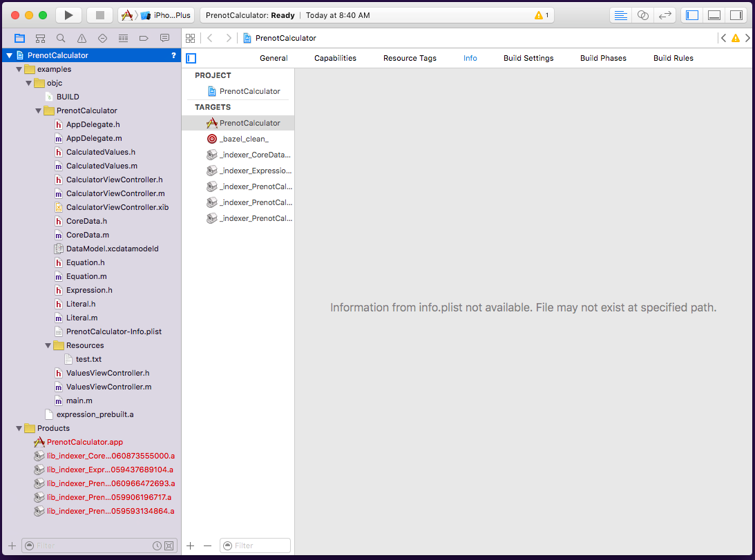
Task: Toggle the Utilities panel visibility
Action: (736, 15)
